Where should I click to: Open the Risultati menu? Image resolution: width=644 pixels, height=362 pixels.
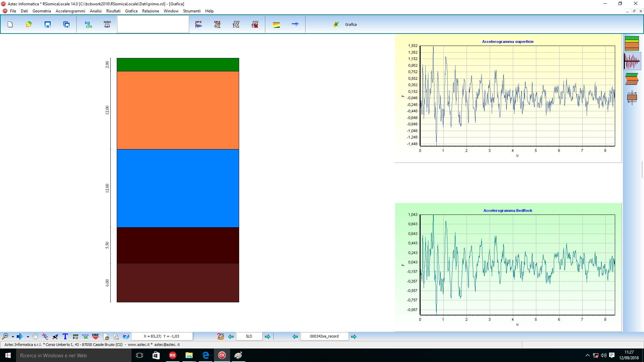(x=113, y=11)
